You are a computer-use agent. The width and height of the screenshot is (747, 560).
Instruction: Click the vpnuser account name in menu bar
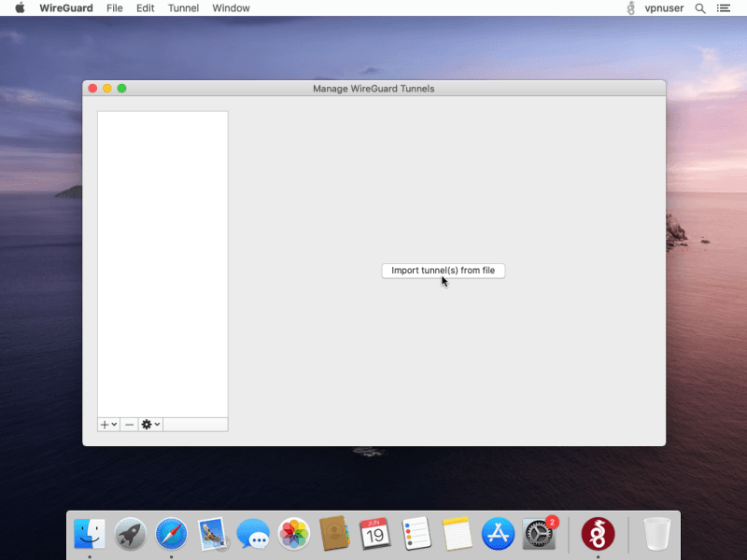point(664,8)
